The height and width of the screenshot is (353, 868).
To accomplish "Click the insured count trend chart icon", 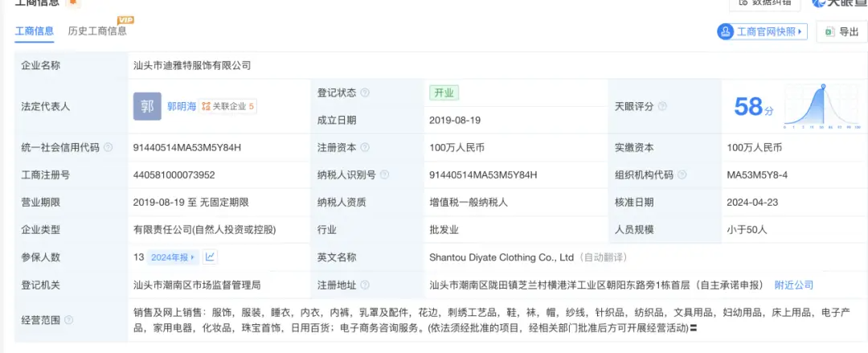I will pyautogui.click(x=211, y=257).
